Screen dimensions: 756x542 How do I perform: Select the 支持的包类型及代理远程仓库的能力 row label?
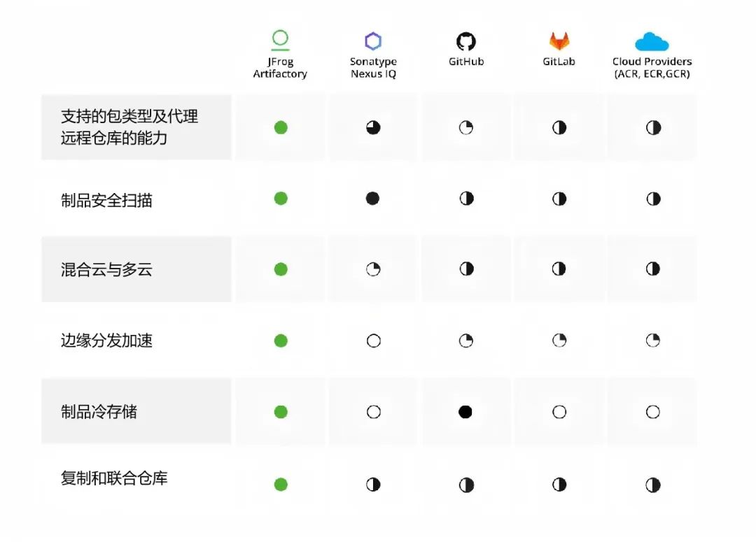(x=129, y=127)
